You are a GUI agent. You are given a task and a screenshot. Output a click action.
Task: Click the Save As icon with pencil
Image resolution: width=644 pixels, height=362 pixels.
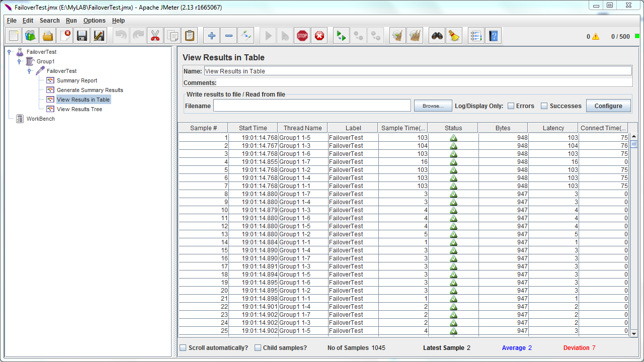tap(99, 36)
